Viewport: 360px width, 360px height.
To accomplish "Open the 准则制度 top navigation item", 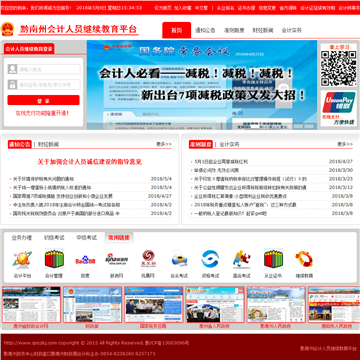I will point(234,30).
